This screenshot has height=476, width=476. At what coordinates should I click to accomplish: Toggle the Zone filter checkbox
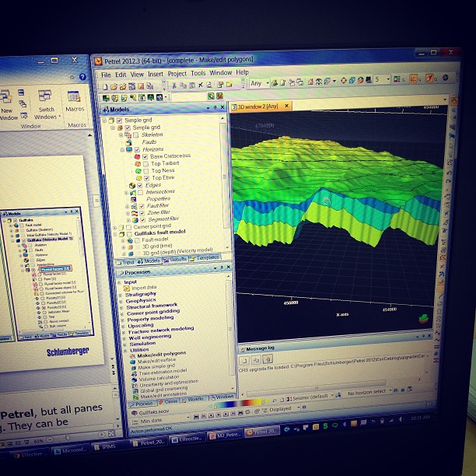142,213
